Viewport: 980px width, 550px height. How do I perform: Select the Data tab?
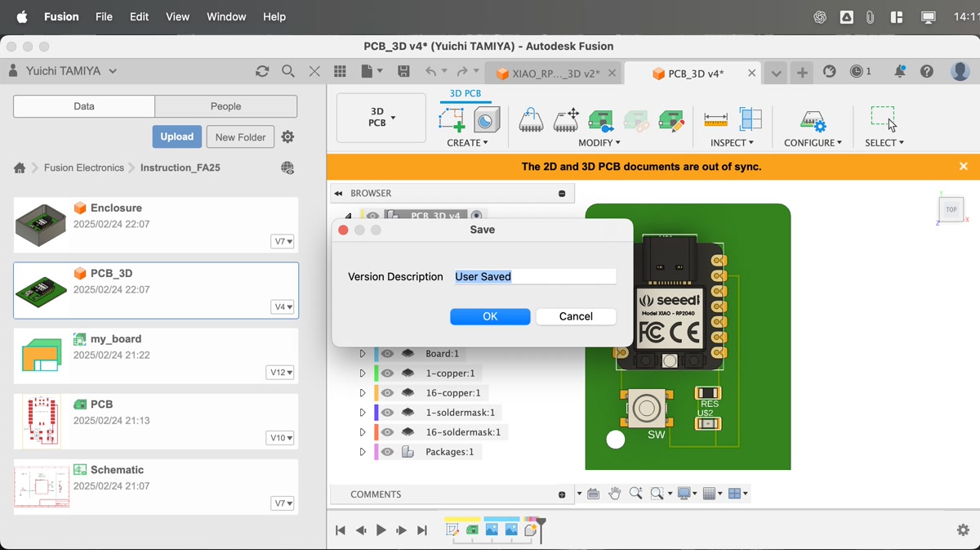pyautogui.click(x=84, y=106)
